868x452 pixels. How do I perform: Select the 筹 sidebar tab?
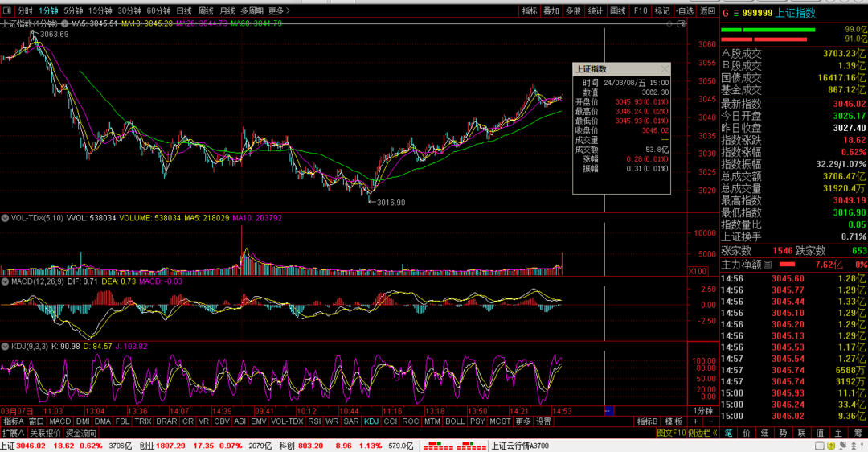click(858, 433)
